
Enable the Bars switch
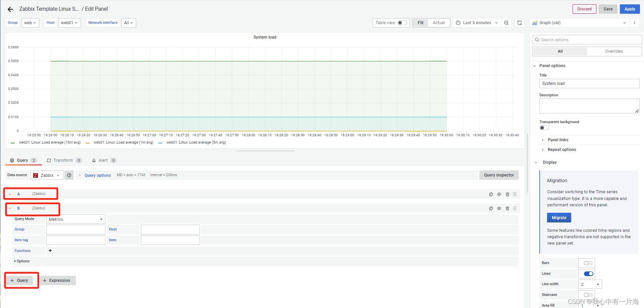pyautogui.click(x=588, y=263)
